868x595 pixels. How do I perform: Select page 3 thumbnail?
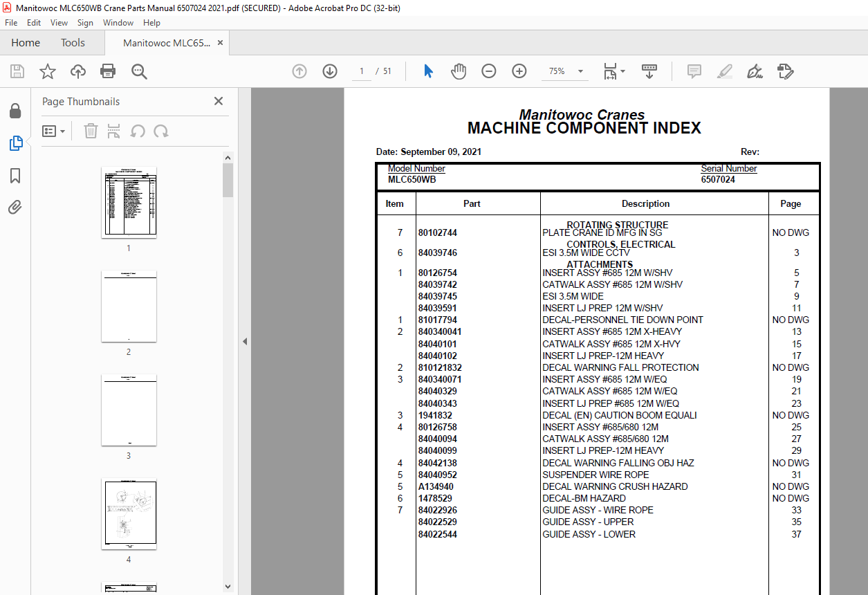click(x=129, y=410)
